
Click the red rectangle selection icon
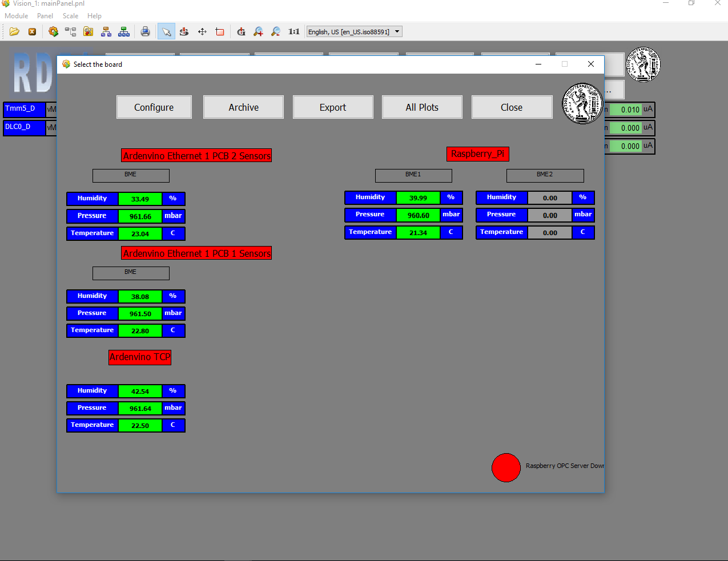[x=220, y=32]
